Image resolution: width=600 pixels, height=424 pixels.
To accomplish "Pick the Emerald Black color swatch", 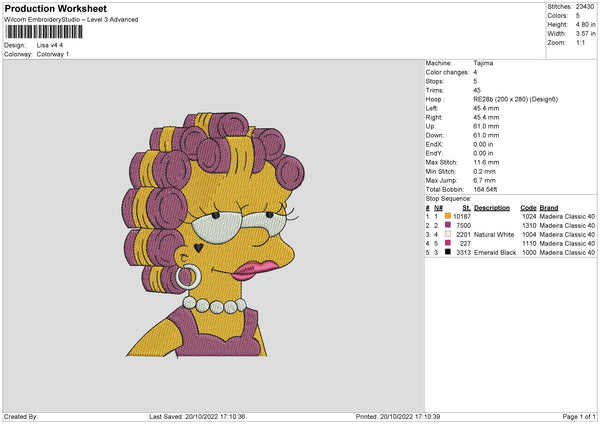I will point(448,252).
